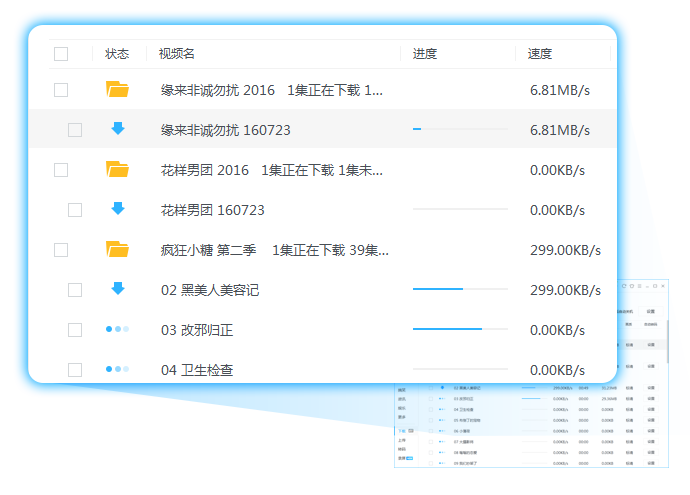Select the video name 02 黑美人美容记

click(x=210, y=290)
